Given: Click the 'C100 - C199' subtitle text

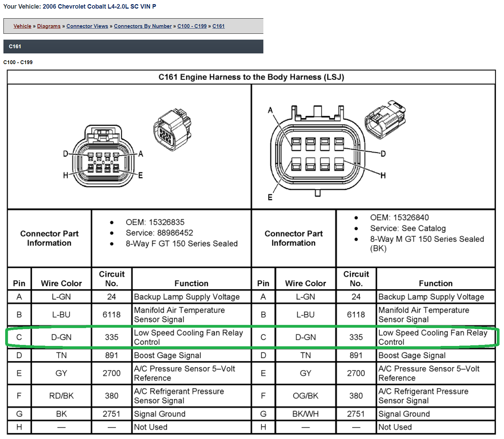Looking at the screenshot, I should 18,62.
